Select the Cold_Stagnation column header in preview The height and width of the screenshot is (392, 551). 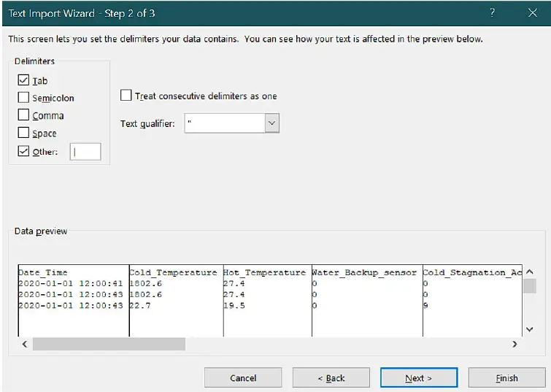[x=473, y=272]
